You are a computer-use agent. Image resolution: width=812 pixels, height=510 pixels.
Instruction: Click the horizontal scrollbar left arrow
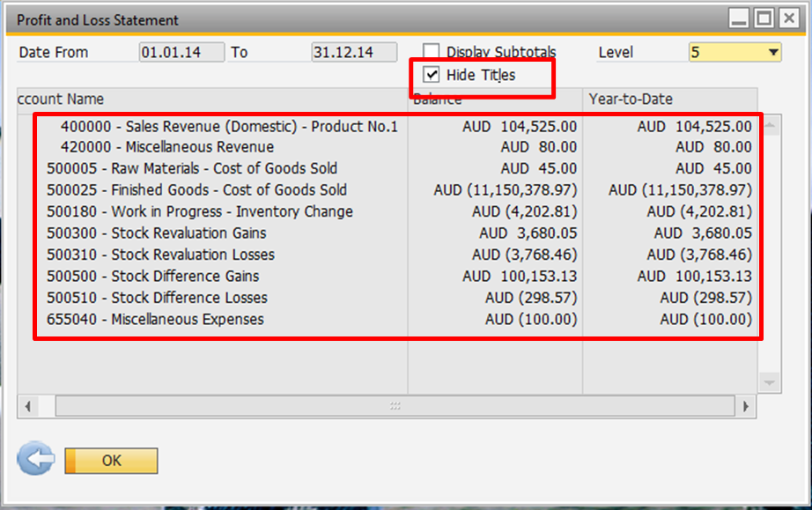[28, 407]
